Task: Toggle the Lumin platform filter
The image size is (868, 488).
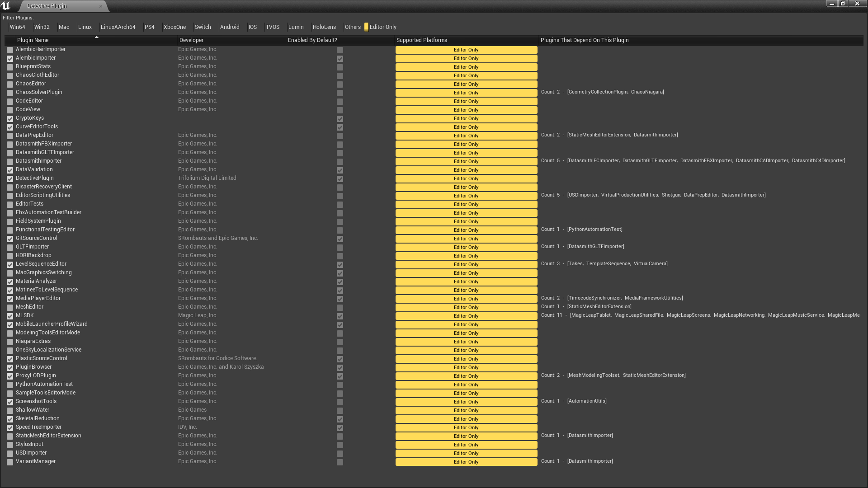Action: tap(296, 27)
